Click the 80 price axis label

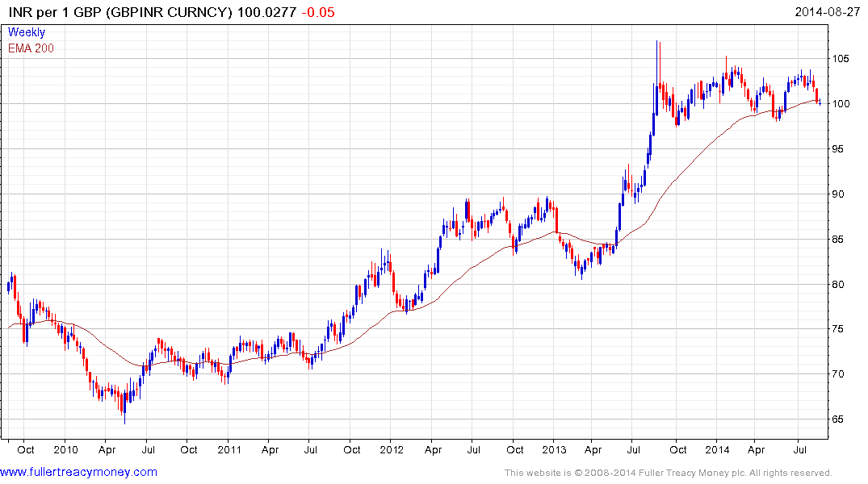click(837, 284)
